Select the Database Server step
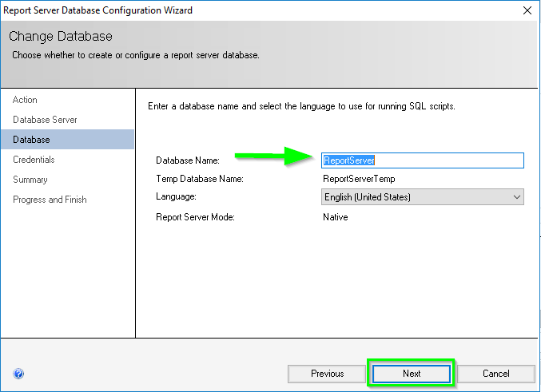The width and height of the screenshot is (541, 392). (x=45, y=120)
